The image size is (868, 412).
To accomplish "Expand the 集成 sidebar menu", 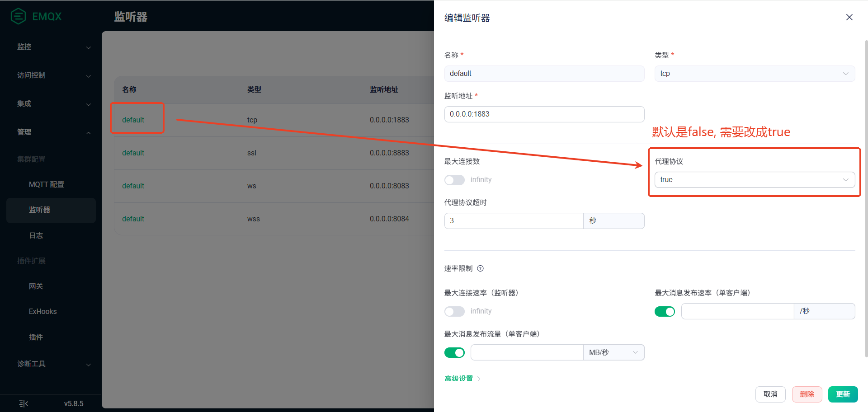I will [53, 103].
